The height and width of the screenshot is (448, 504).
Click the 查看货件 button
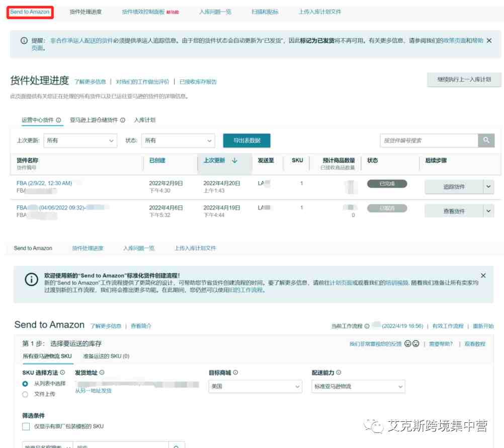pos(454,211)
